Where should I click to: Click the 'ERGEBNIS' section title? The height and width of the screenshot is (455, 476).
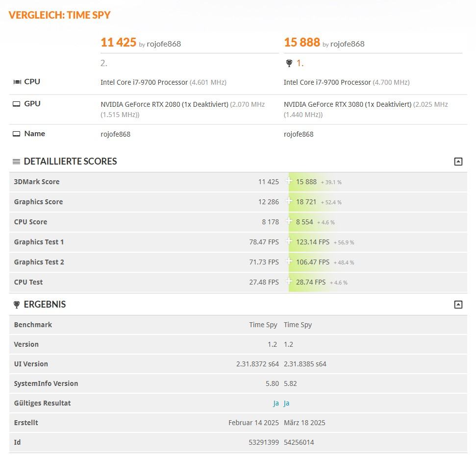[x=45, y=305]
